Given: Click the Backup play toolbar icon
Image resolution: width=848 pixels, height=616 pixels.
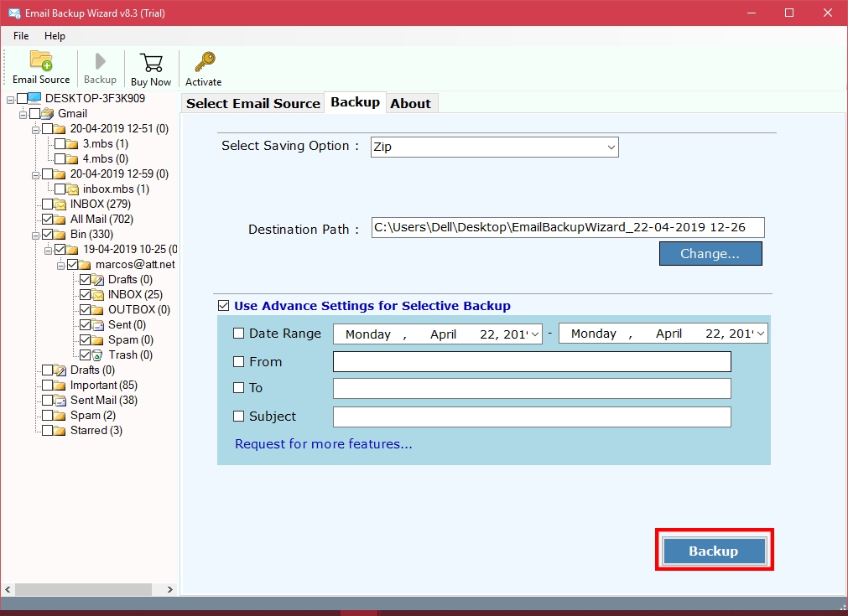Looking at the screenshot, I should (100, 61).
